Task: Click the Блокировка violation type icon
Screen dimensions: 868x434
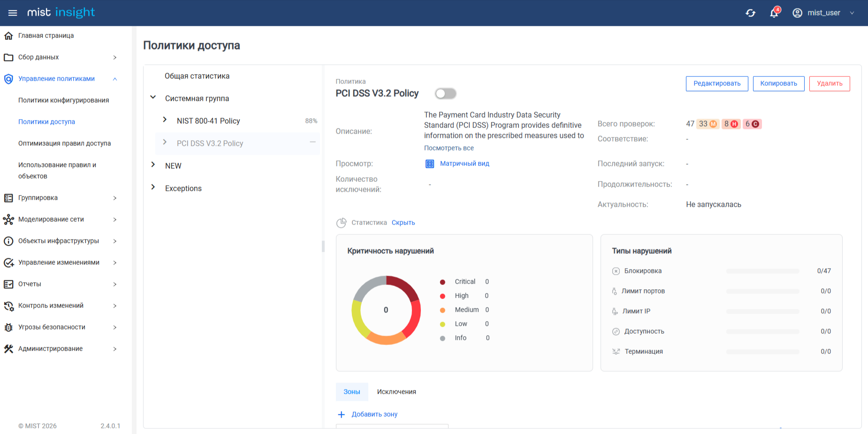Action: coord(616,271)
